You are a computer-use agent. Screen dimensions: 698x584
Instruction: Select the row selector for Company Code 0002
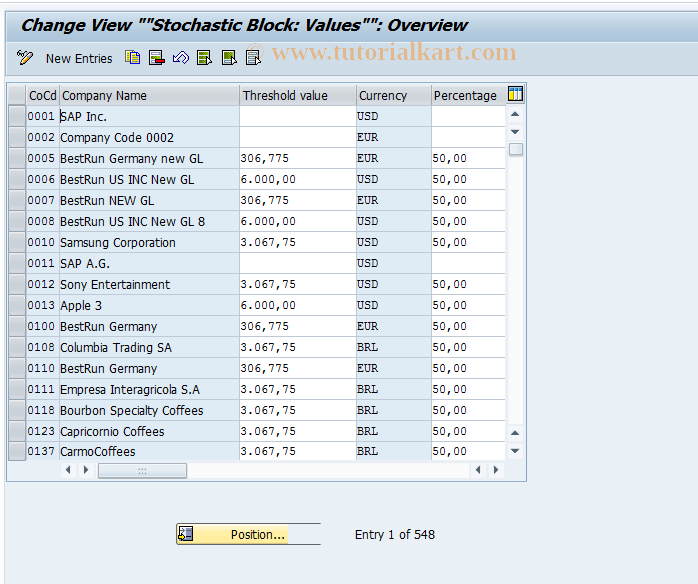click(17, 138)
